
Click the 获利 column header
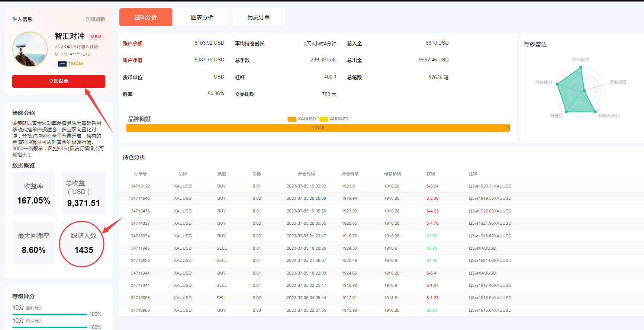(x=431, y=174)
